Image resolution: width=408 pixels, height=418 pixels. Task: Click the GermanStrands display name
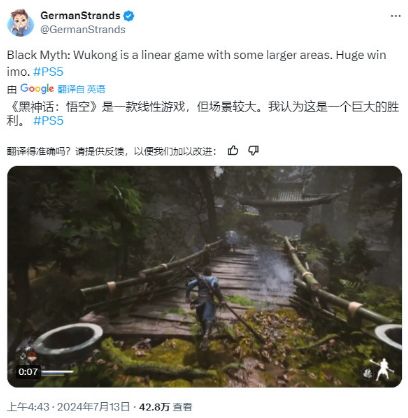coord(80,15)
